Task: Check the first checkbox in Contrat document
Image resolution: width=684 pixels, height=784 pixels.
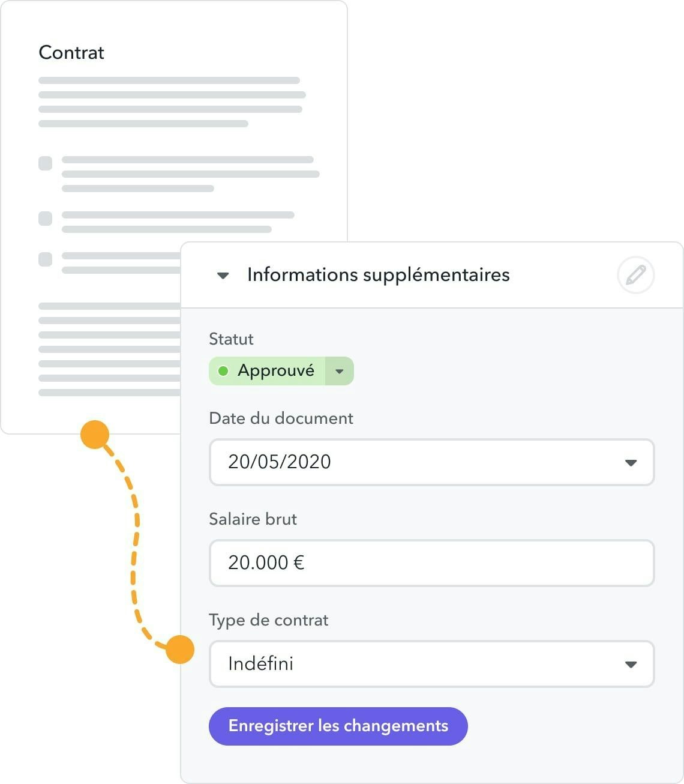Action: click(x=46, y=163)
